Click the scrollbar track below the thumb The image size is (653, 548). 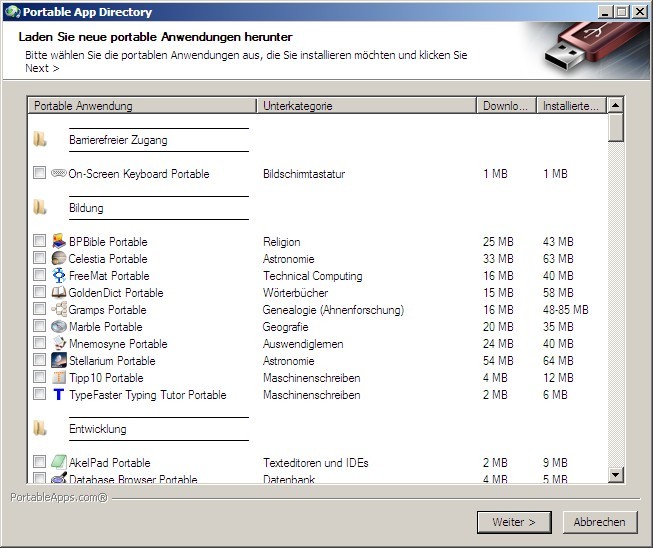pos(616,304)
